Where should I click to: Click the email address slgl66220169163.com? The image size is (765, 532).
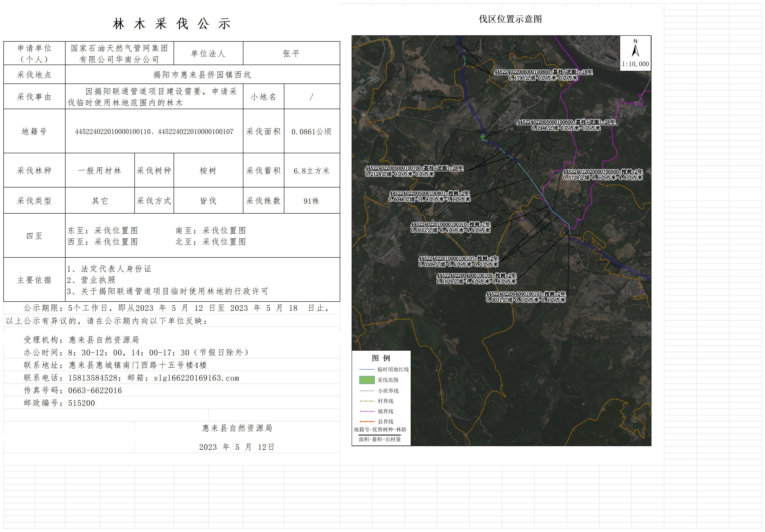click(x=196, y=378)
